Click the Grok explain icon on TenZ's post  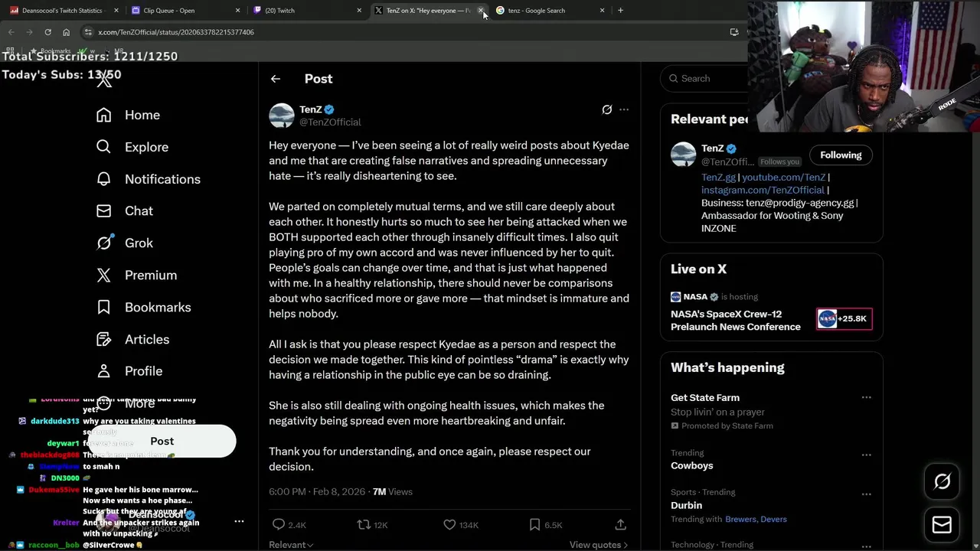tap(607, 109)
